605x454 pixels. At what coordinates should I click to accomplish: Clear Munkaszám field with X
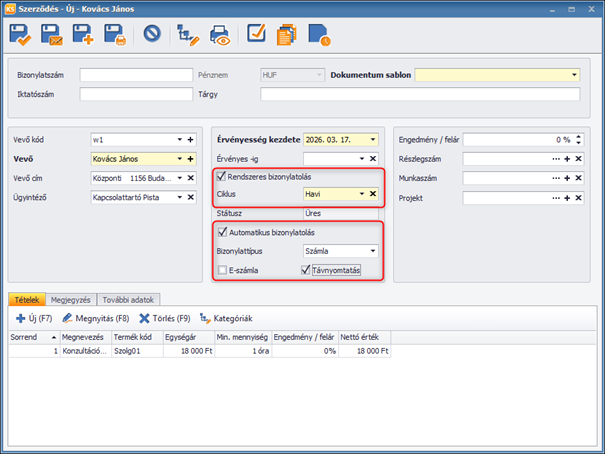coord(578,178)
